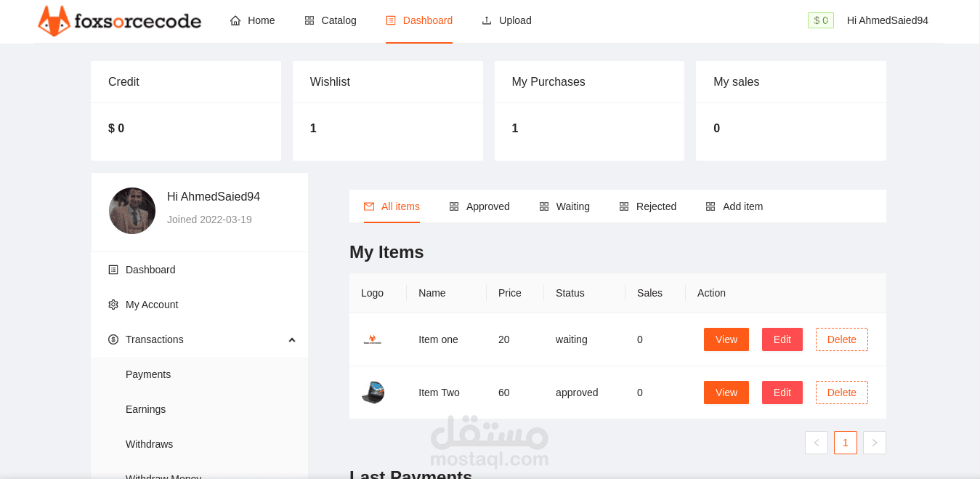The width and height of the screenshot is (980, 479).
Task: Click the Wishlist card heading
Action: coord(330,82)
